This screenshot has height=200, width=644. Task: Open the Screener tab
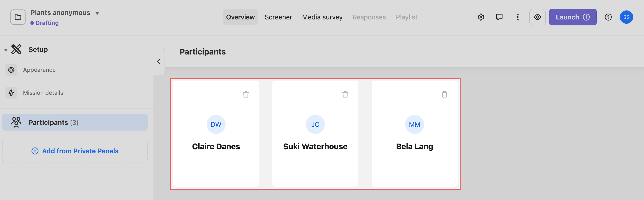point(278,17)
